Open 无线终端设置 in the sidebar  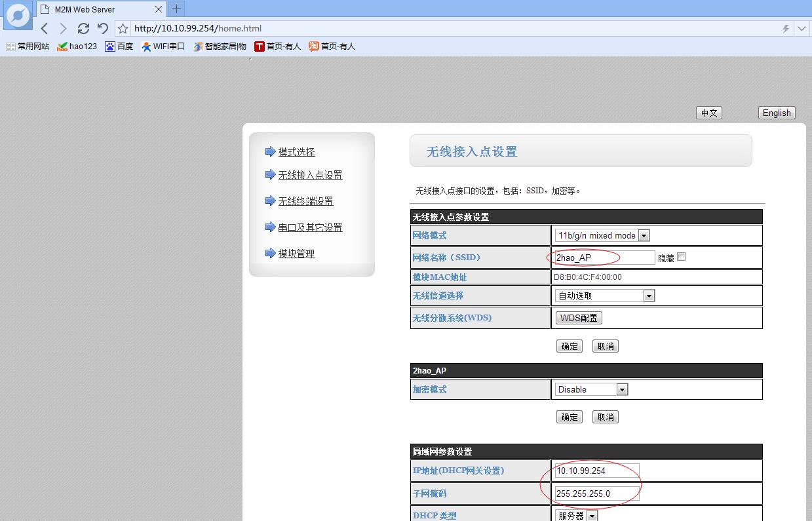click(305, 201)
